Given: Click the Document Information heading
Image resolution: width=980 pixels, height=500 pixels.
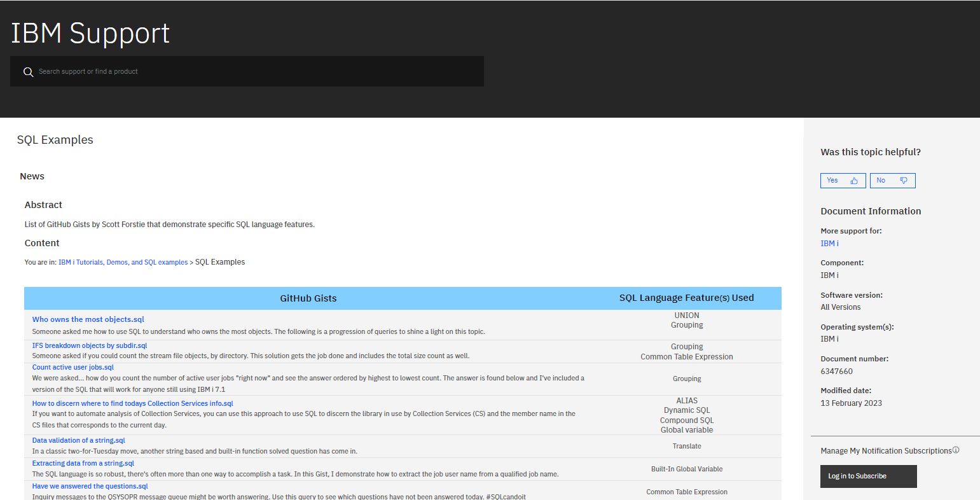Looking at the screenshot, I should (x=871, y=211).
